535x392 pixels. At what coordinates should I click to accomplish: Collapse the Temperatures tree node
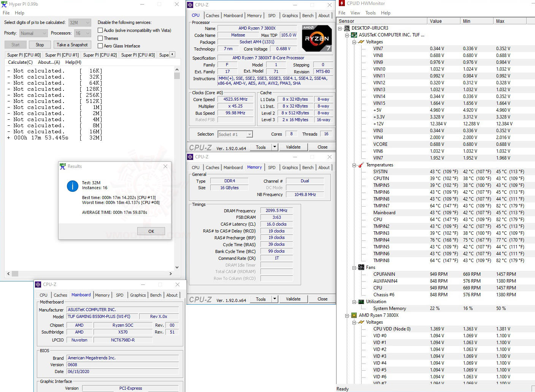[x=354, y=165]
